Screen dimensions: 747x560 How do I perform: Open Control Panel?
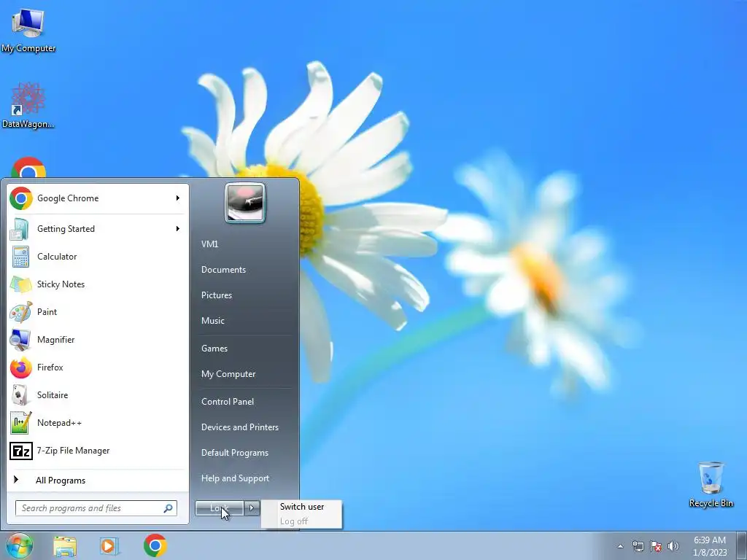pyautogui.click(x=228, y=402)
